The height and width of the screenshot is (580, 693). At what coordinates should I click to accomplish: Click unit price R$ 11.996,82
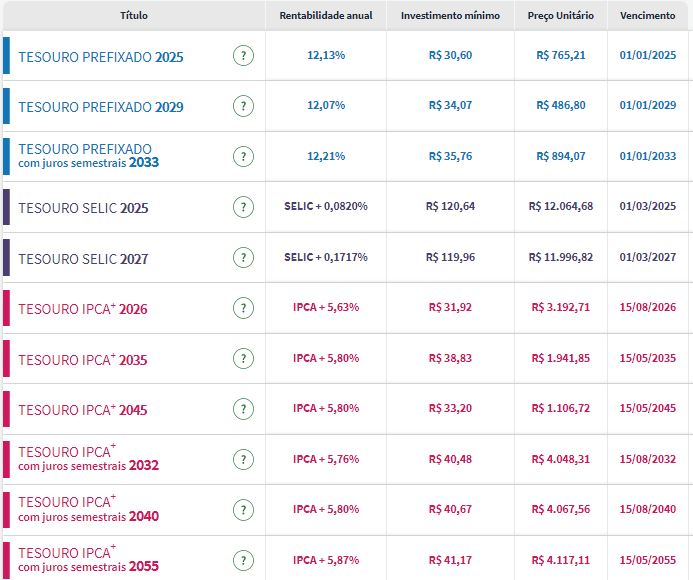pyautogui.click(x=561, y=257)
